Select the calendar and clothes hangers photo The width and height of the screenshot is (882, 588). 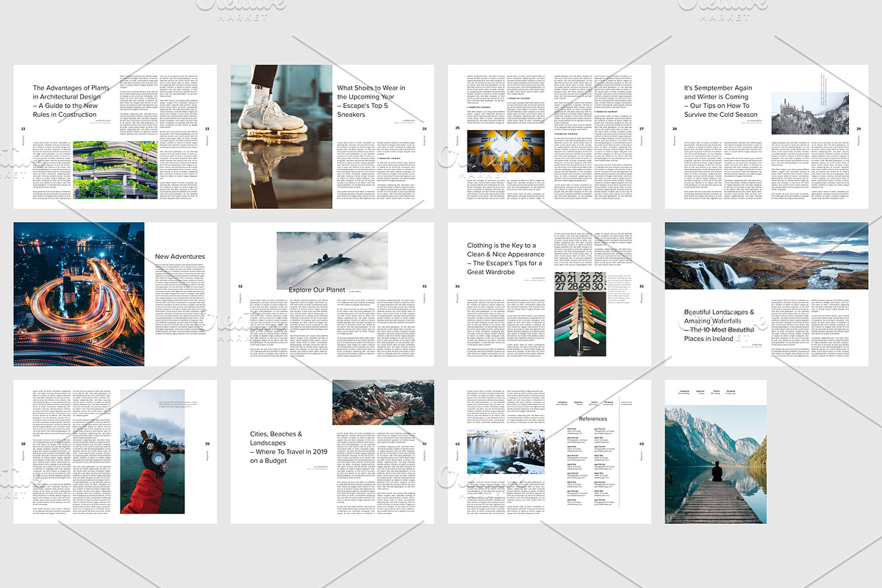pyautogui.click(x=580, y=313)
